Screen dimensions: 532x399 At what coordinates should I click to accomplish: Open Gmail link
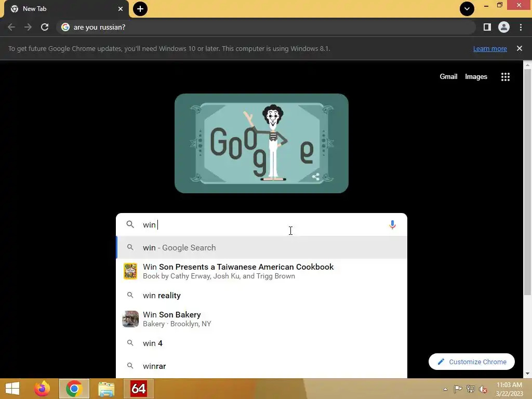448,77
